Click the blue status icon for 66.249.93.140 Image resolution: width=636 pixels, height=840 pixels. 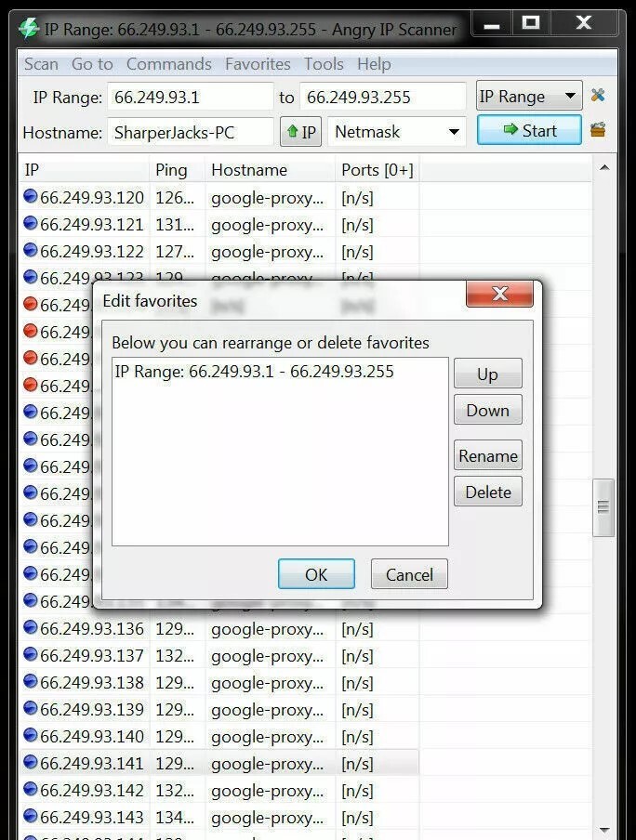tap(31, 735)
